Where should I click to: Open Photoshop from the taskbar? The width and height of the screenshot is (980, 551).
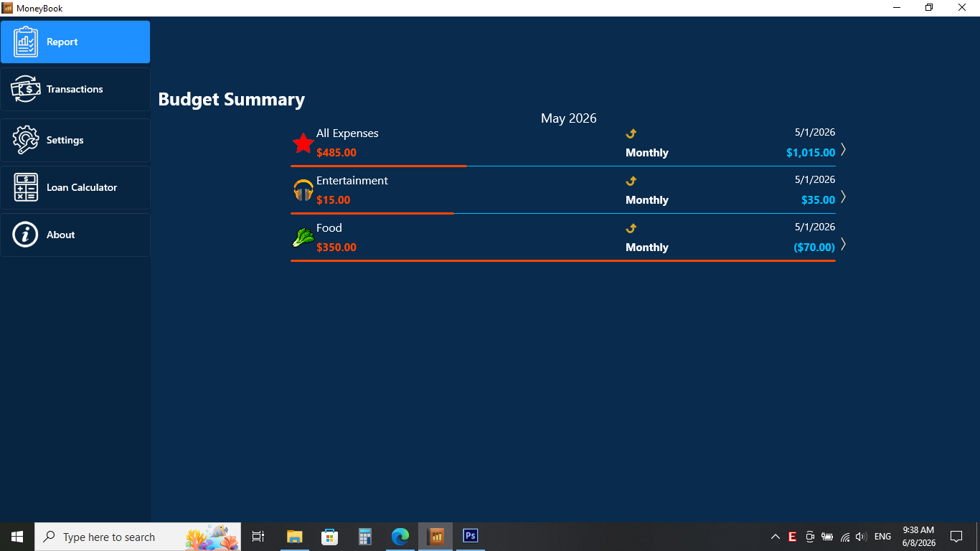471,537
